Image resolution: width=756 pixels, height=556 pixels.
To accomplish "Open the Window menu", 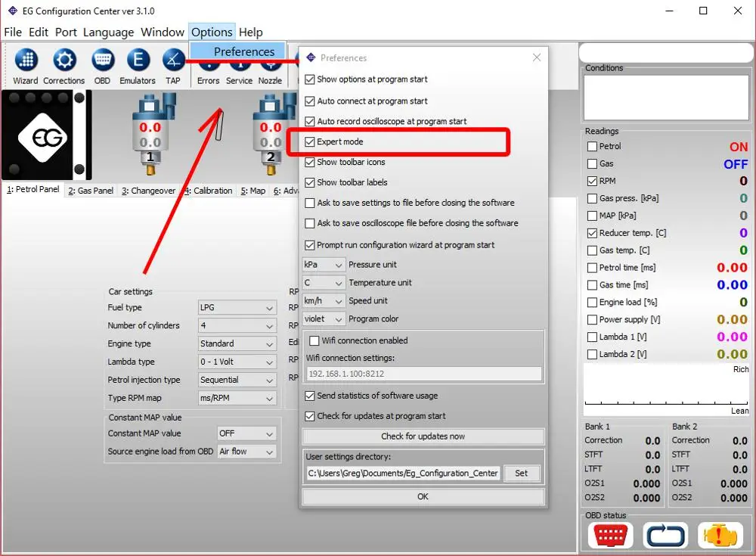I will pos(163,33).
